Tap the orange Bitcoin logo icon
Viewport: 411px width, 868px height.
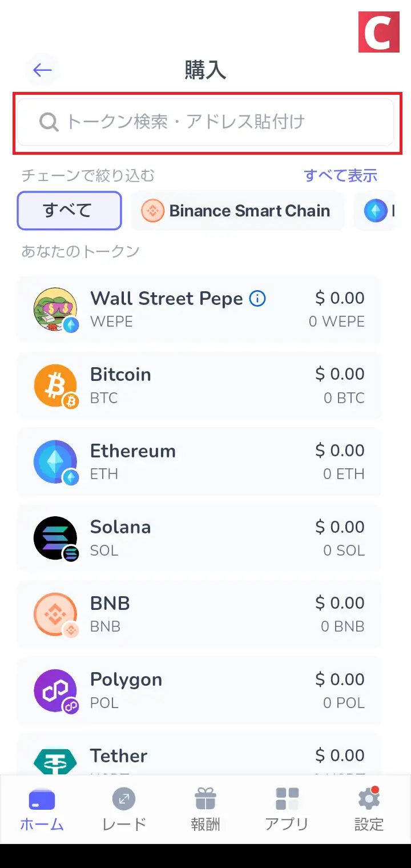click(x=55, y=386)
